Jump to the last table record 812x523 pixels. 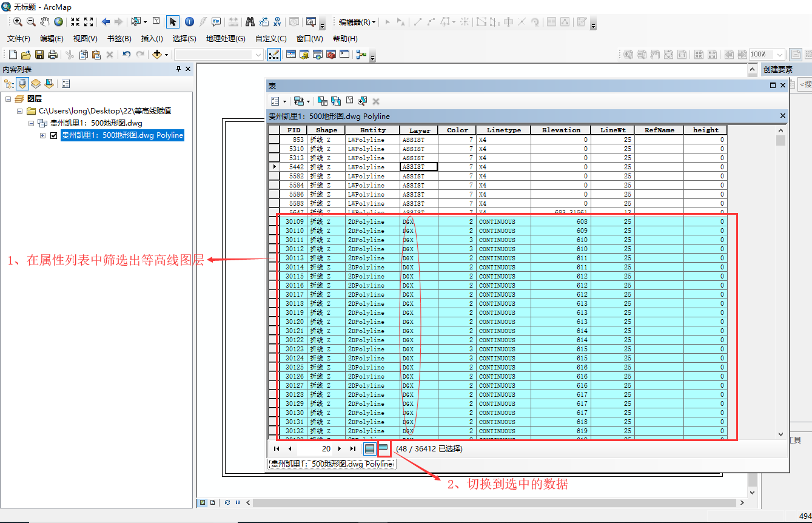(x=353, y=449)
